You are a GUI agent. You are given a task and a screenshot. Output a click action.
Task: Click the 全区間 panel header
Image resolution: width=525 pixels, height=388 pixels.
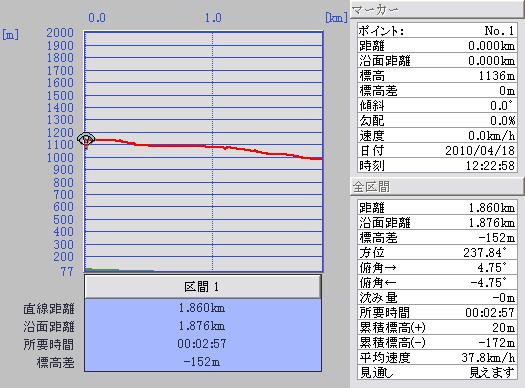point(437,186)
